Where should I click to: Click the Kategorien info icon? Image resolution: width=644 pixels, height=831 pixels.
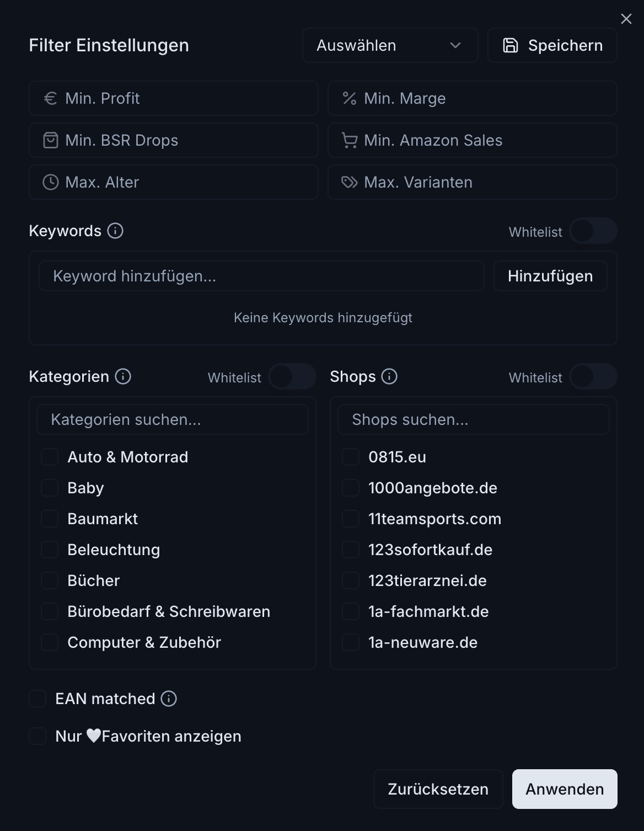click(122, 377)
